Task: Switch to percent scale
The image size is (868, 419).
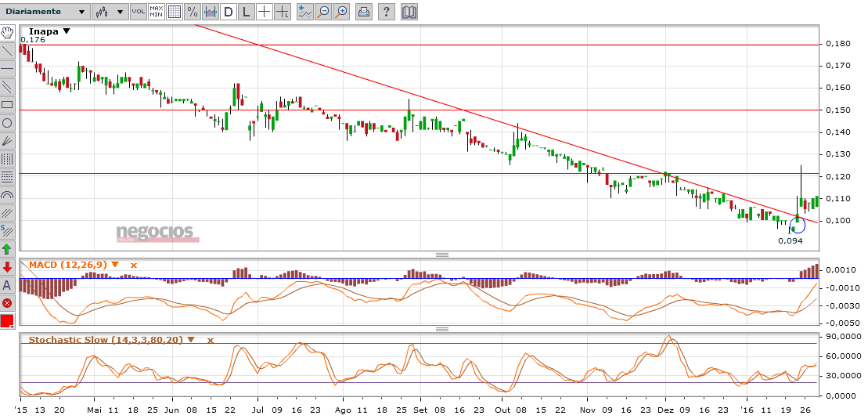Action: click(192, 12)
